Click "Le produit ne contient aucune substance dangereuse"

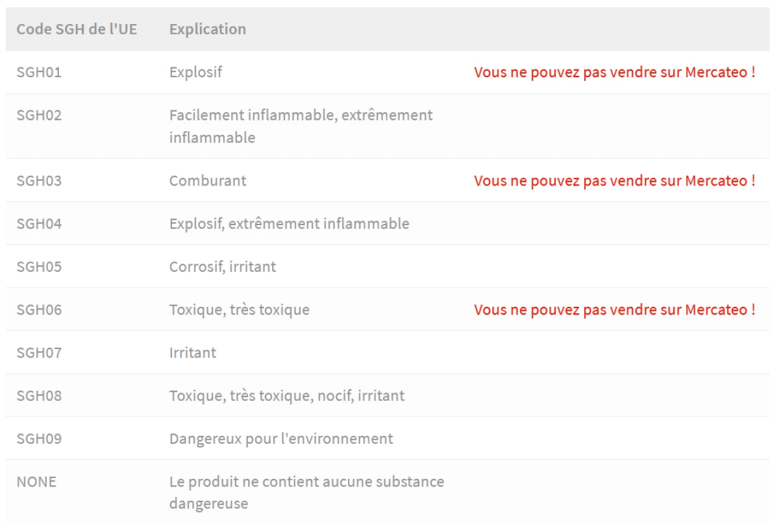(x=306, y=492)
